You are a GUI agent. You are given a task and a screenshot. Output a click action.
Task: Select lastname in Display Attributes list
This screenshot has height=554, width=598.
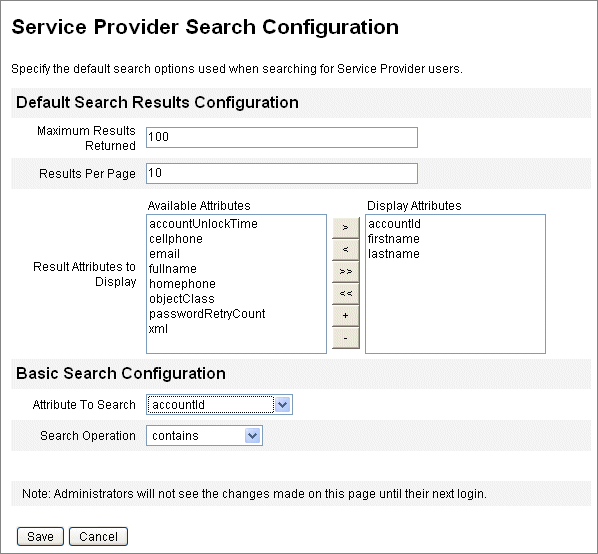click(x=394, y=254)
